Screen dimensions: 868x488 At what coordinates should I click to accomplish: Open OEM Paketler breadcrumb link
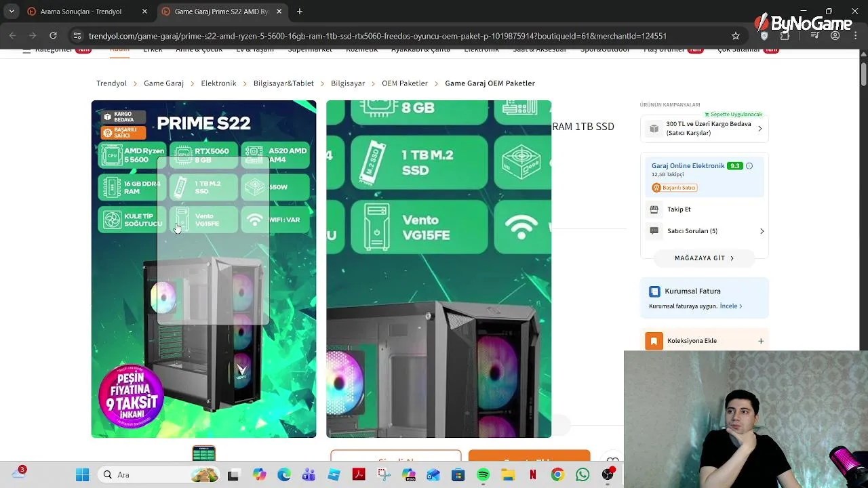coord(405,83)
